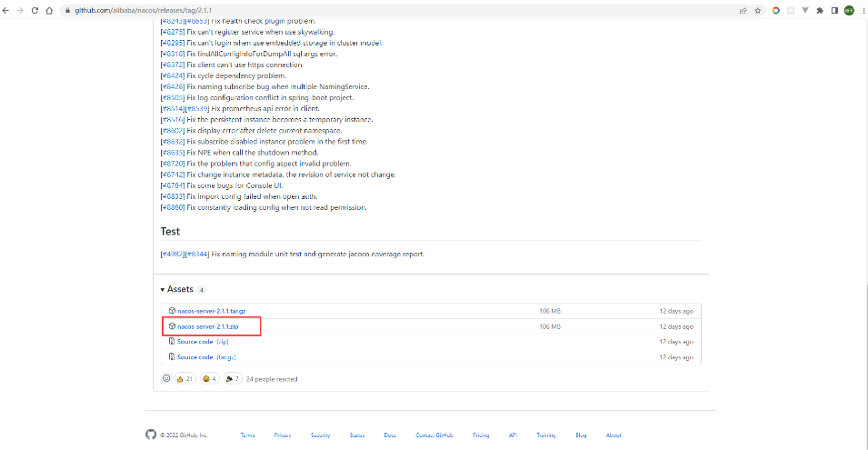Open the Pricing footer link
This screenshot has width=868, height=450.
(x=481, y=435)
